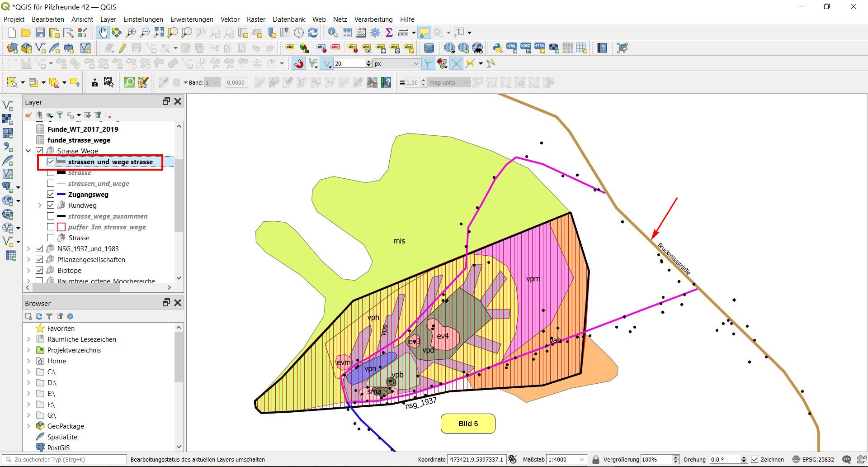Open the attribute table icon
Screen dimensions: 868x467
point(347,33)
